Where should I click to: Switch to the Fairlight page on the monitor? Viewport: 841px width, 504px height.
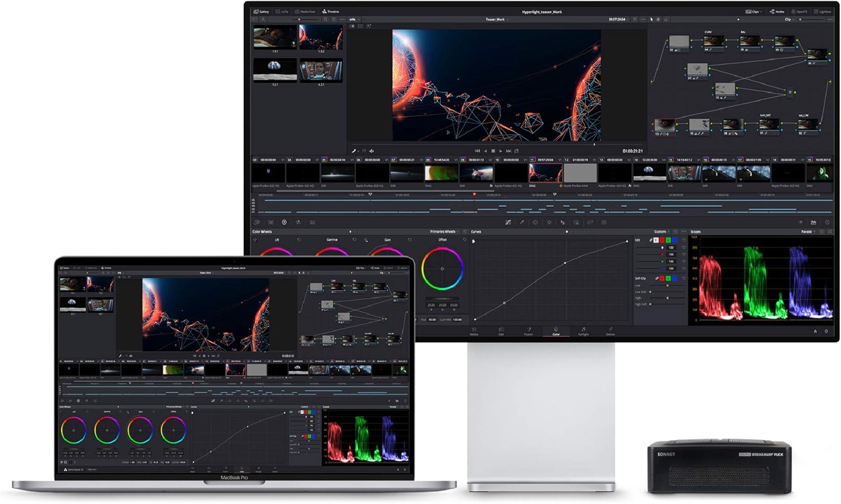point(583,331)
